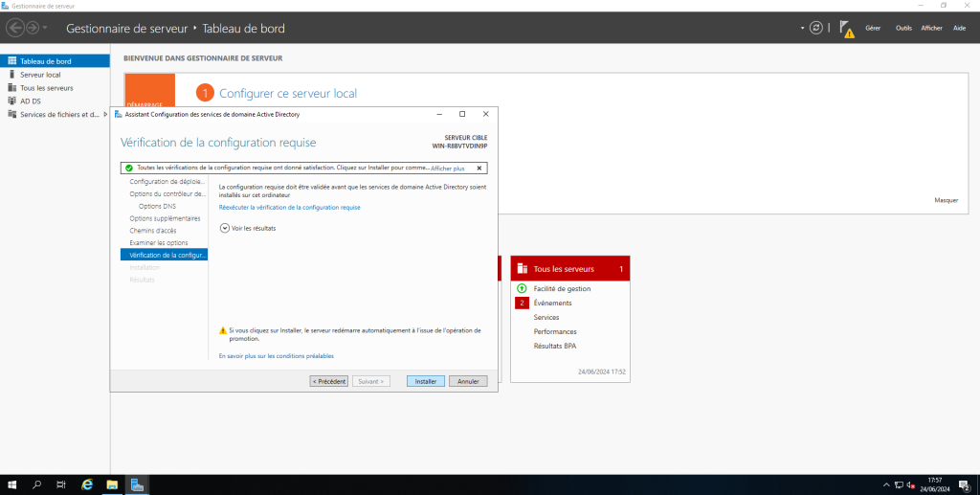Dismiss the green verification message banner
The image size is (980, 495).
(x=479, y=168)
